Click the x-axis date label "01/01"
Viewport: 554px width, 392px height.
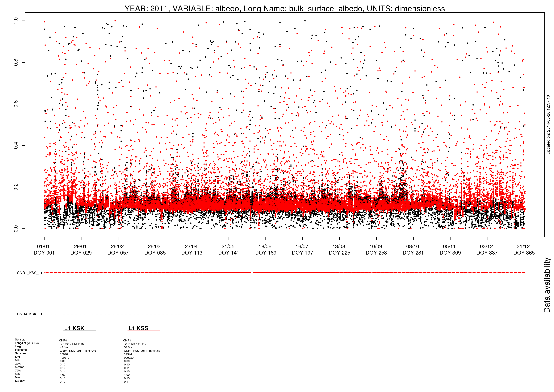43,246
